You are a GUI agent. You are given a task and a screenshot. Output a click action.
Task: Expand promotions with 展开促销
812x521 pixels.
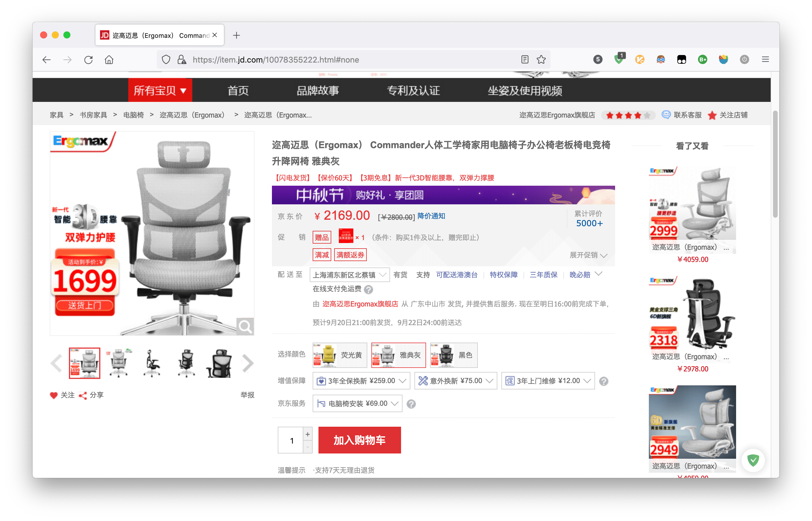tap(589, 255)
